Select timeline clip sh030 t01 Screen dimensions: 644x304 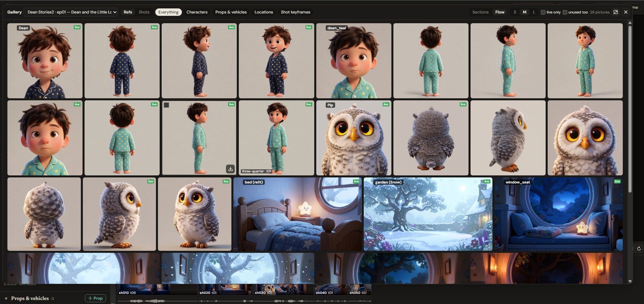(283, 290)
